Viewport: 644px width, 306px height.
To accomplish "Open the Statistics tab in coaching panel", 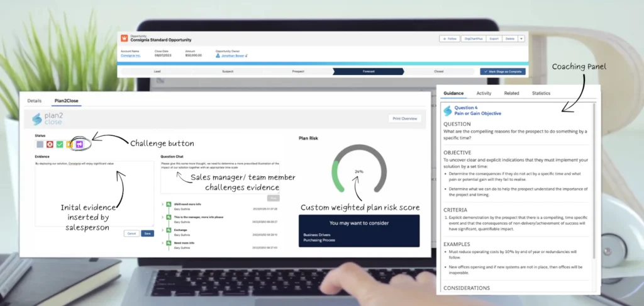I will pos(541,93).
